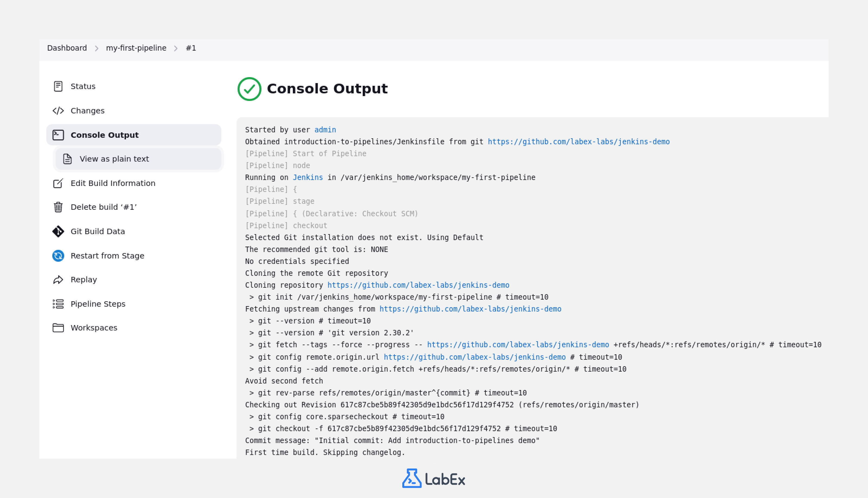Open Git Build Data via its git icon
Screen dimensions: 868x498
click(x=58, y=231)
